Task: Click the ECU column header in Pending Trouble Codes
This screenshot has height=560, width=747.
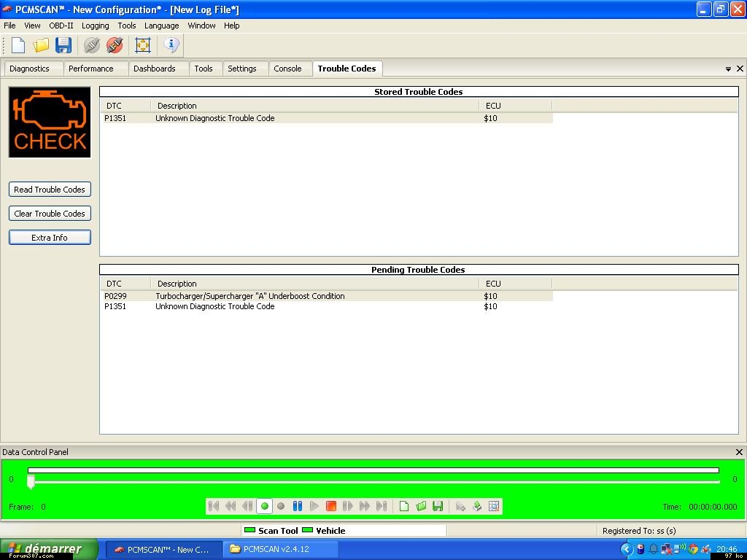Action: tap(516, 284)
